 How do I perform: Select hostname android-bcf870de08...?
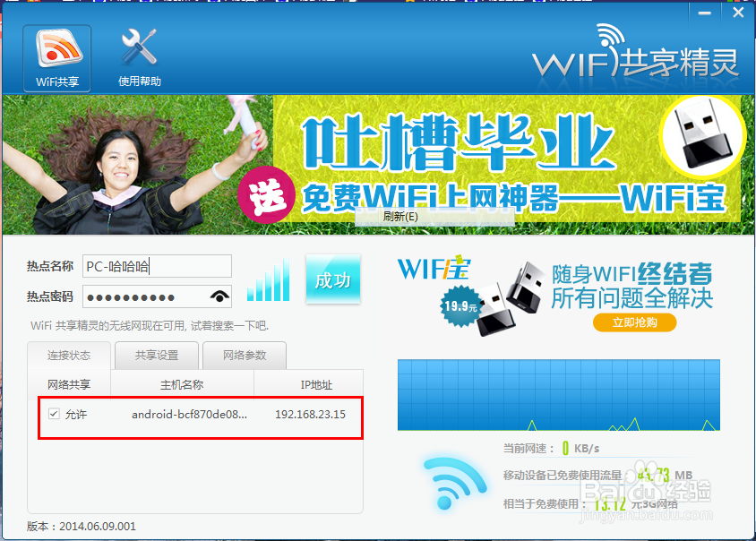pyautogui.click(x=189, y=414)
